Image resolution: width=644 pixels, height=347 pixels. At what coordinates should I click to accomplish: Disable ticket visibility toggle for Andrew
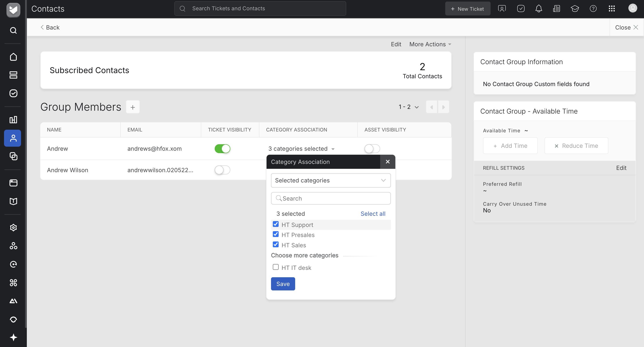[222, 149]
